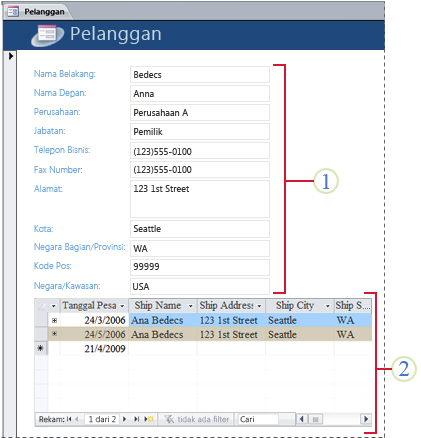Open Tanggal Pesa column dropdown
421x438 pixels.
point(122,306)
